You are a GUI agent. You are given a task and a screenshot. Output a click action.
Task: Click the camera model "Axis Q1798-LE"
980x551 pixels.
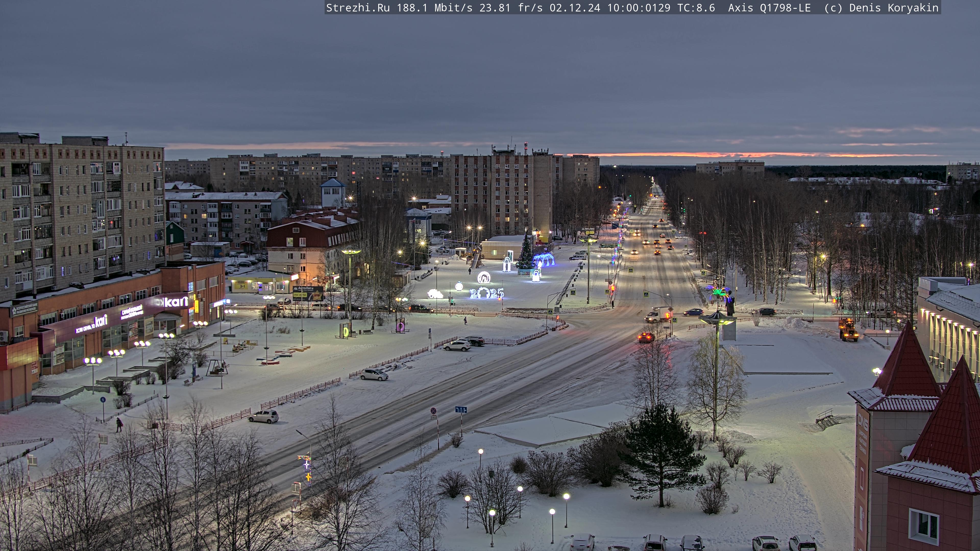(x=769, y=8)
